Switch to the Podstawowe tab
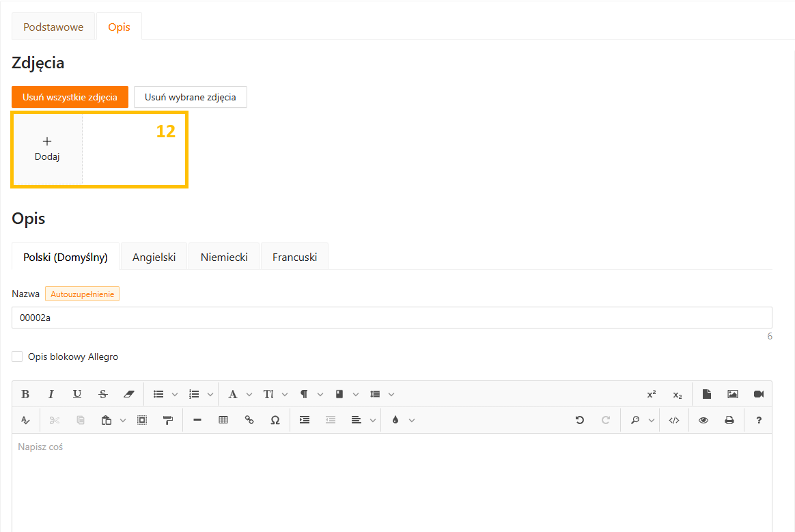Screen dimensions: 795x532 click(53, 27)
